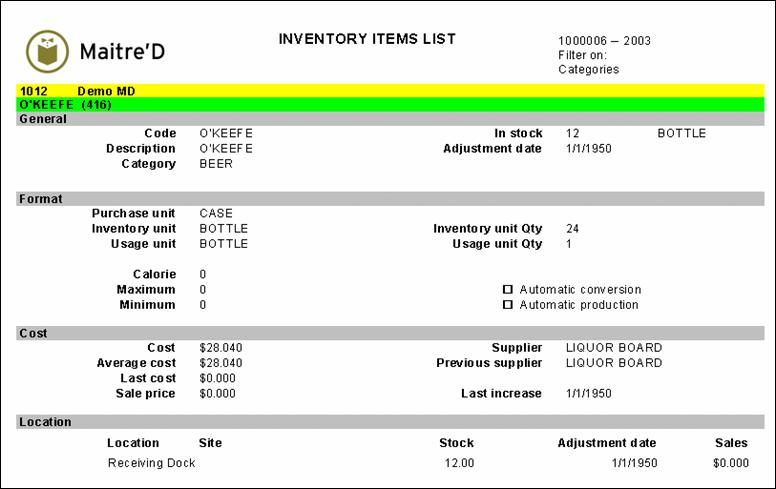776x489 pixels.
Task: Click the INVENTORY ITEMS LIST title
Action: [367, 39]
